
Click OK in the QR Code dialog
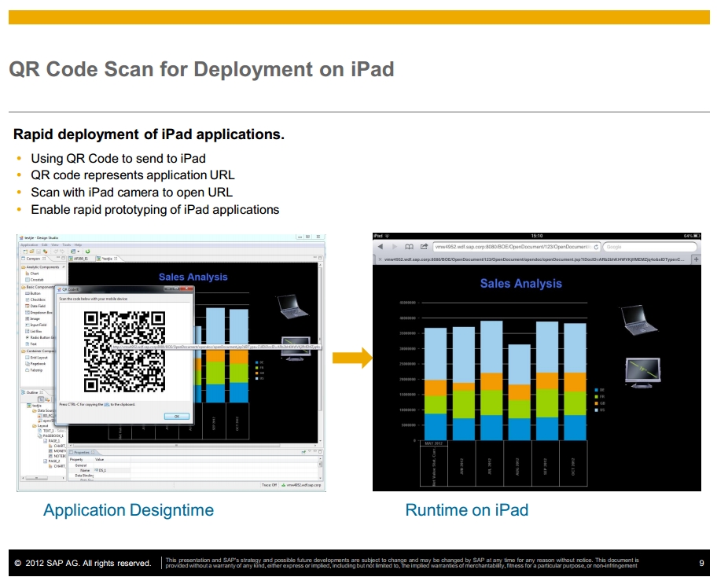pyautogui.click(x=177, y=416)
